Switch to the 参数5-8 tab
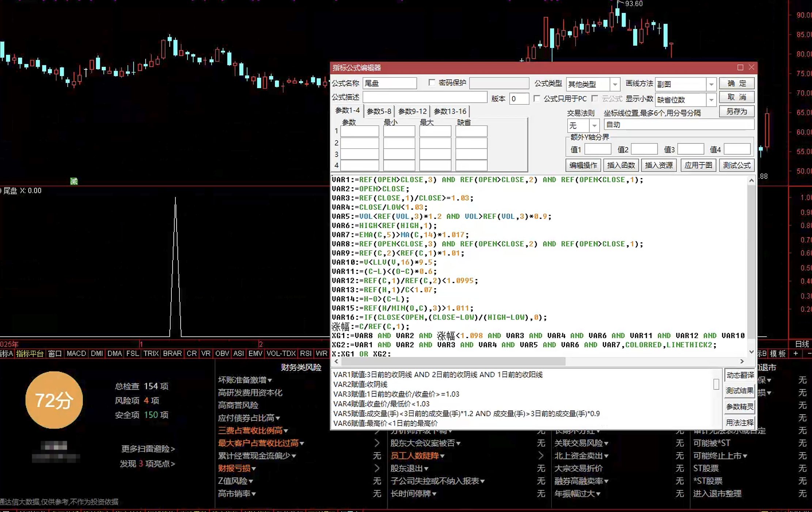 click(x=379, y=111)
